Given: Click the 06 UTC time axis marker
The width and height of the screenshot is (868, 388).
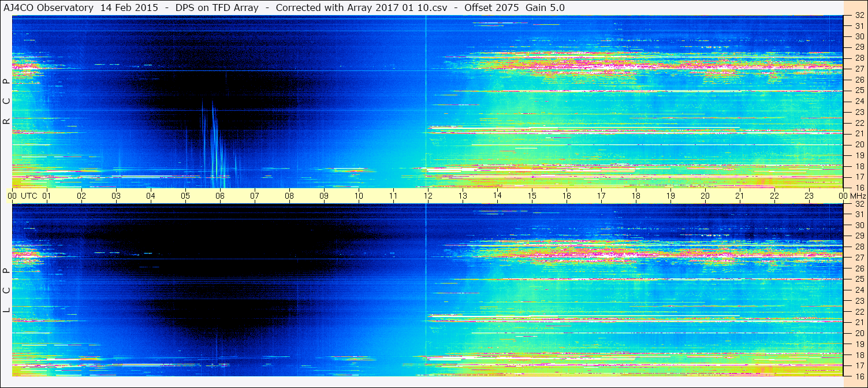Looking at the screenshot, I should click(x=220, y=196).
